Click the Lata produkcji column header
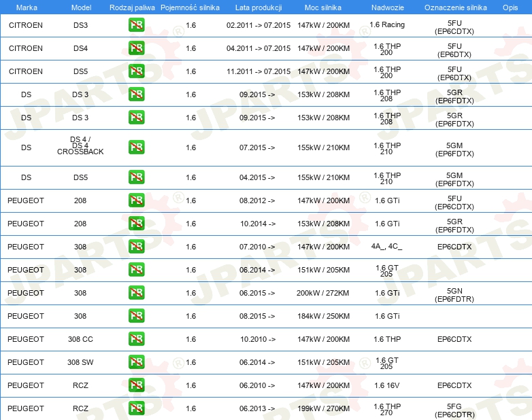Image resolution: width=532 pixels, height=420 pixels. tap(259, 7)
